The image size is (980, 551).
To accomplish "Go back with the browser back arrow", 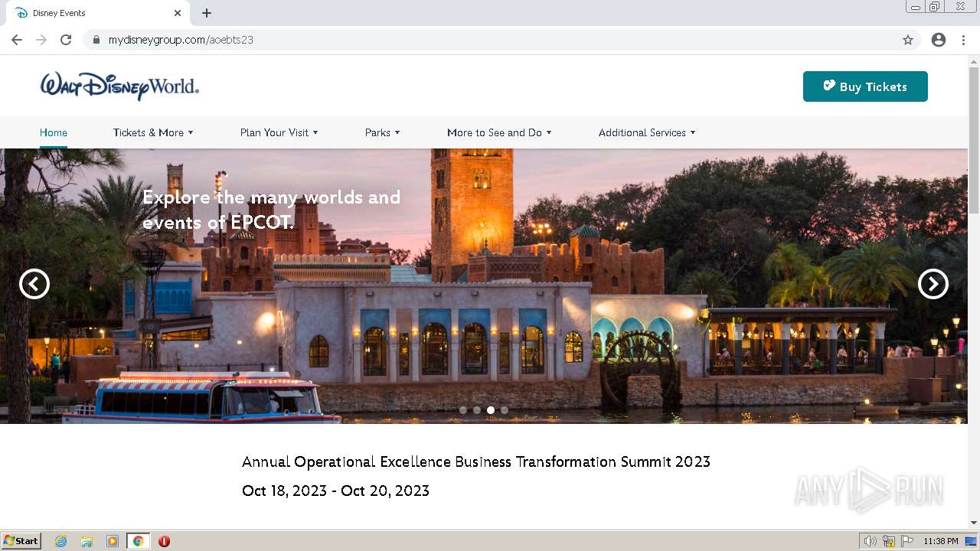I will (17, 40).
